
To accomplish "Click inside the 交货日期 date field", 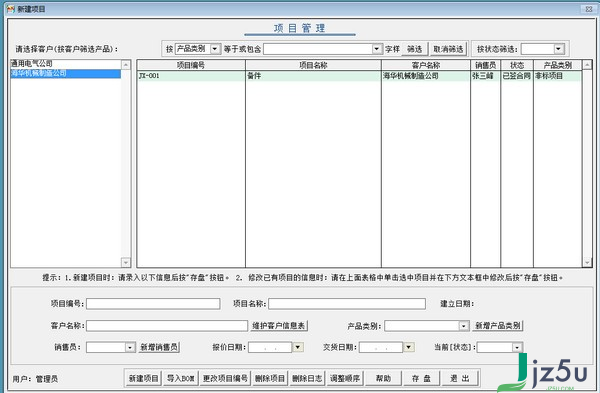I will click(381, 347).
